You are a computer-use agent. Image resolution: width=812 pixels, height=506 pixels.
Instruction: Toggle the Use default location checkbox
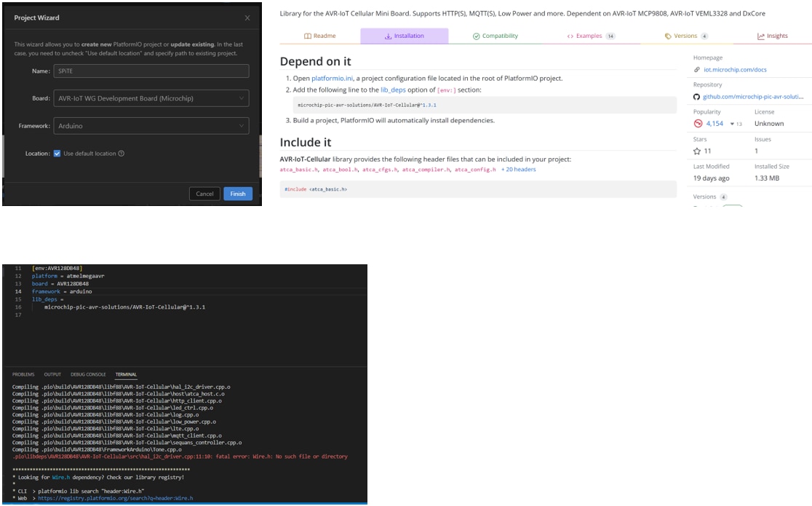click(x=57, y=154)
